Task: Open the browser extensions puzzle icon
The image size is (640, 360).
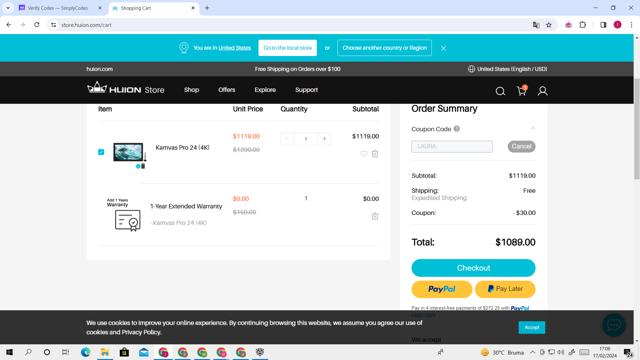Action: [x=582, y=25]
